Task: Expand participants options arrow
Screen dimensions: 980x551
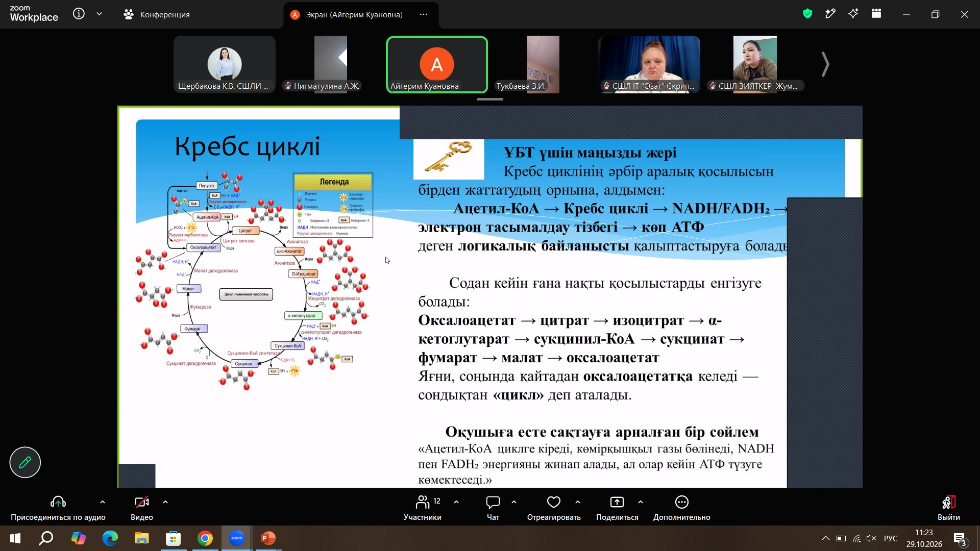Action: tap(456, 502)
